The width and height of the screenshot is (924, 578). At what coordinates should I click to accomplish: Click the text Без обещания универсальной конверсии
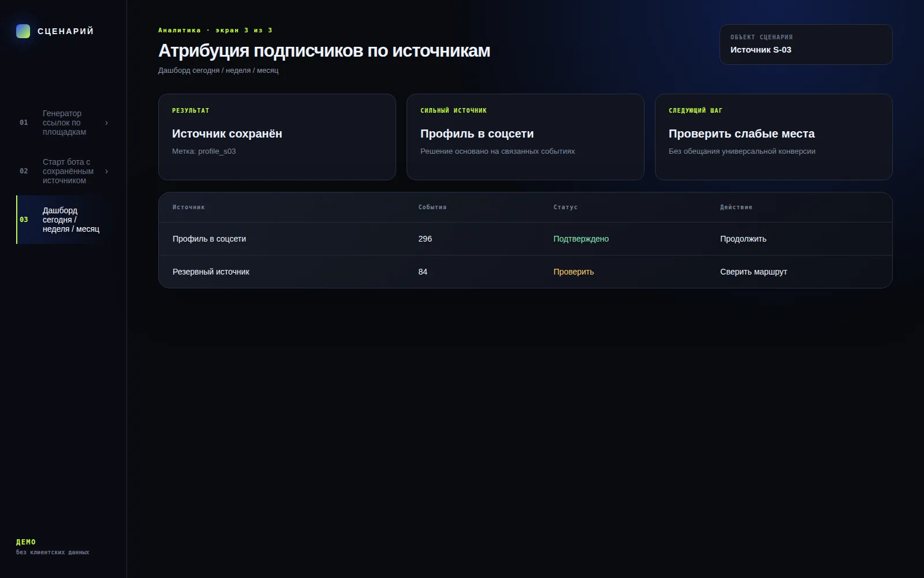(x=742, y=151)
